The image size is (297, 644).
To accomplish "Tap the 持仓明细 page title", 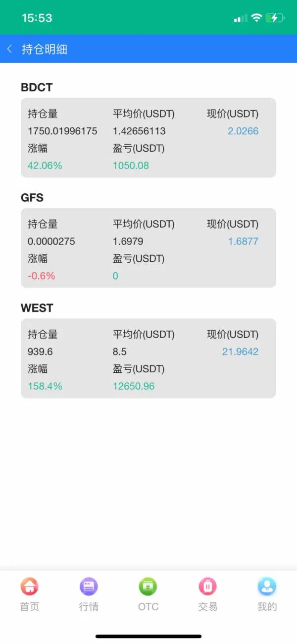I will 45,49.
